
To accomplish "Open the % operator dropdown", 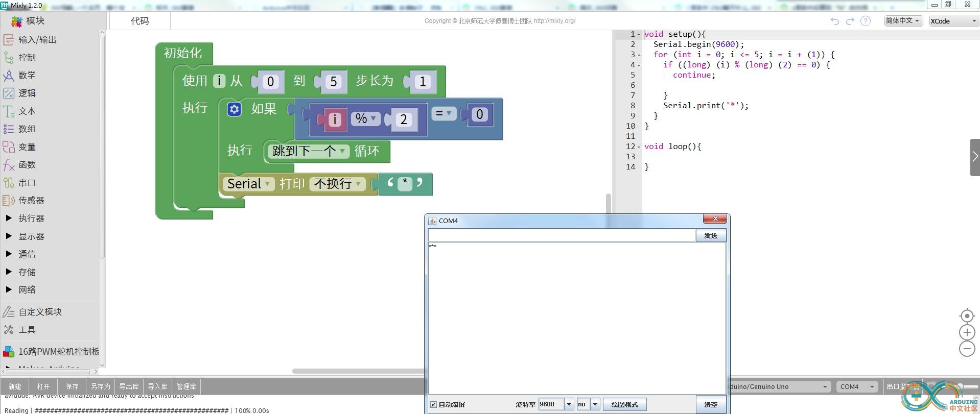I will click(366, 118).
